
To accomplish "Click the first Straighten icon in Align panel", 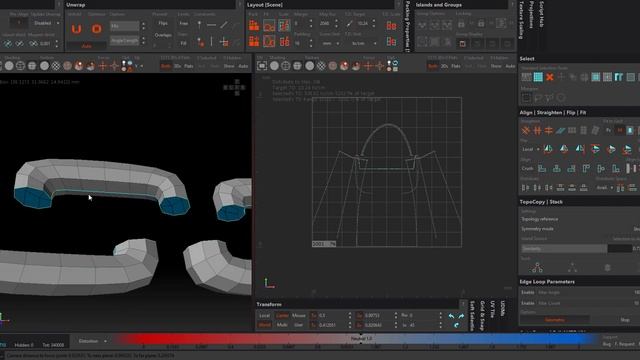I will point(526,131).
